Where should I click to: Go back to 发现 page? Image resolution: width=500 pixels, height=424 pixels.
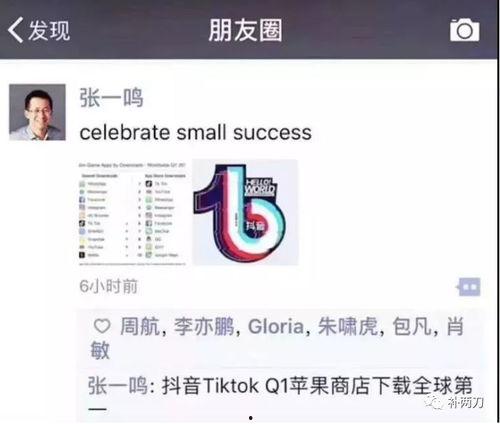(39, 30)
